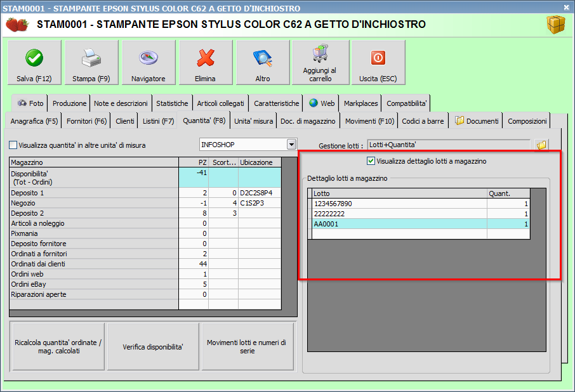Switch to Fornitori (F6) tab
Viewport: 575px width, 392px height.
point(86,121)
